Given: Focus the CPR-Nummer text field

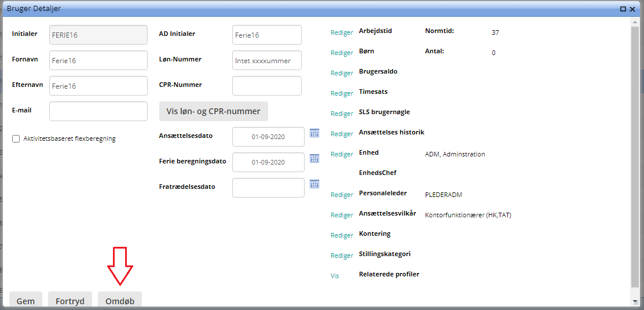Looking at the screenshot, I should tap(267, 86).
